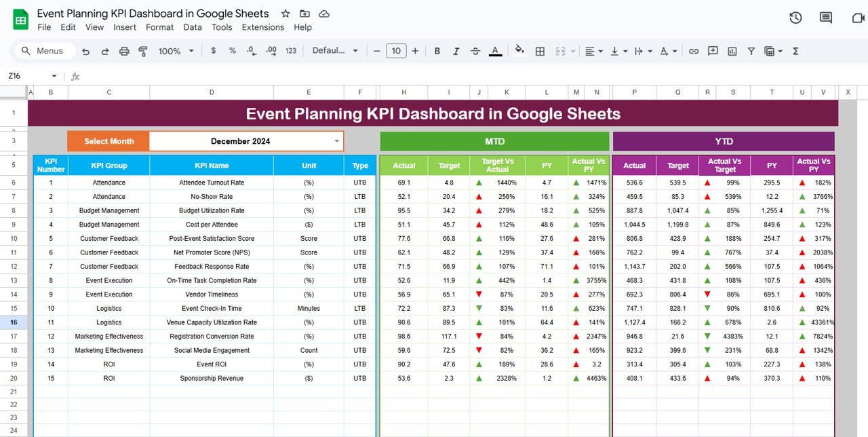
Task: Open the Extensions menu
Action: [x=263, y=27]
